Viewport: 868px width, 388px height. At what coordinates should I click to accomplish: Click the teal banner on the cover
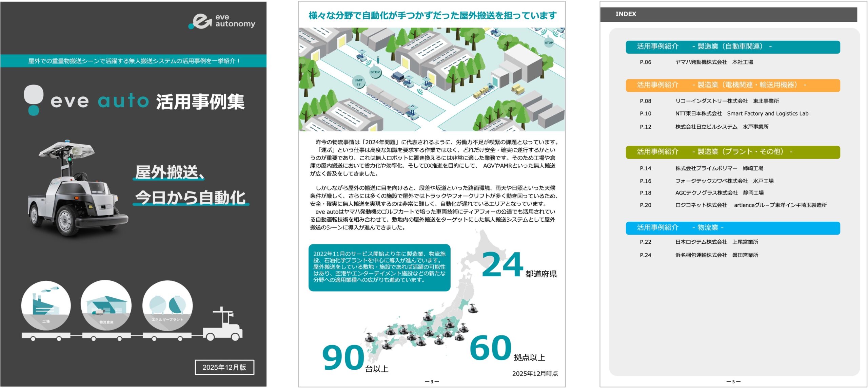(133, 61)
